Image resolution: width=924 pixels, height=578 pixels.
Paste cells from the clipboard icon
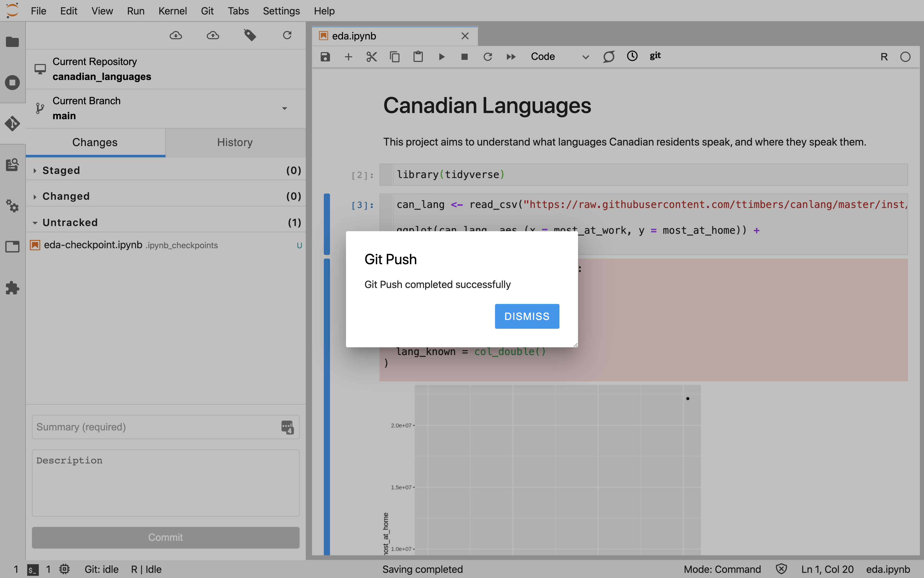click(418, 57)
